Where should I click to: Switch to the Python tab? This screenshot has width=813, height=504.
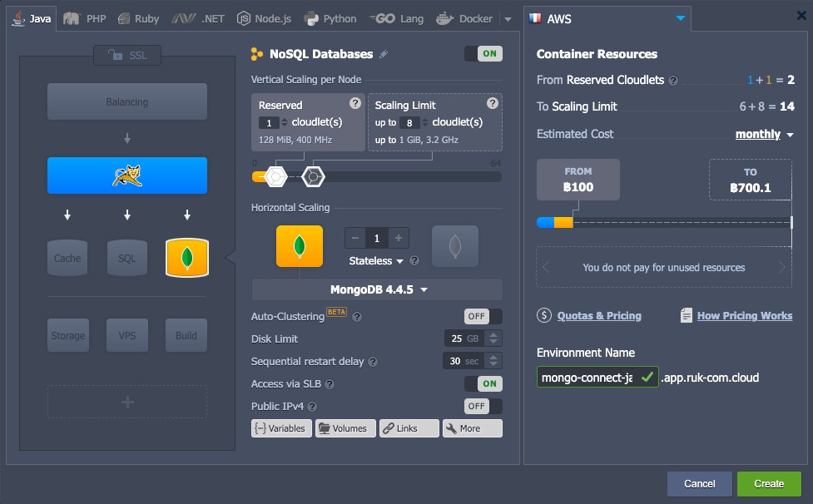330,18
